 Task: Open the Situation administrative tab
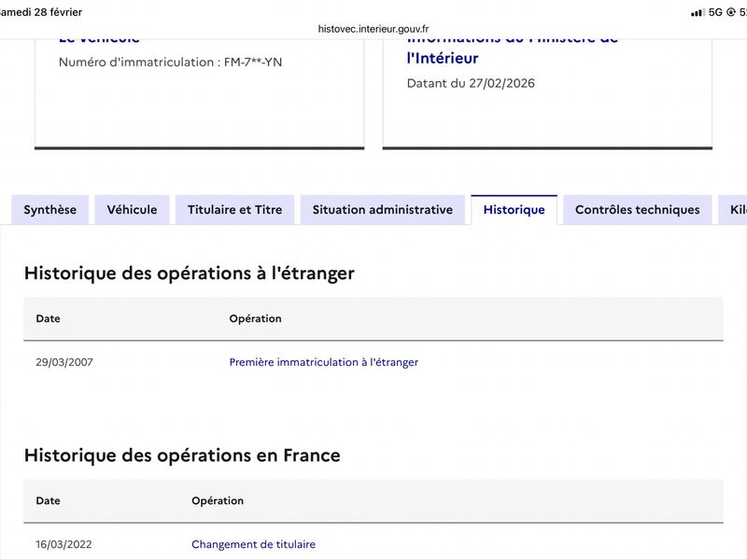pos(383,209)
